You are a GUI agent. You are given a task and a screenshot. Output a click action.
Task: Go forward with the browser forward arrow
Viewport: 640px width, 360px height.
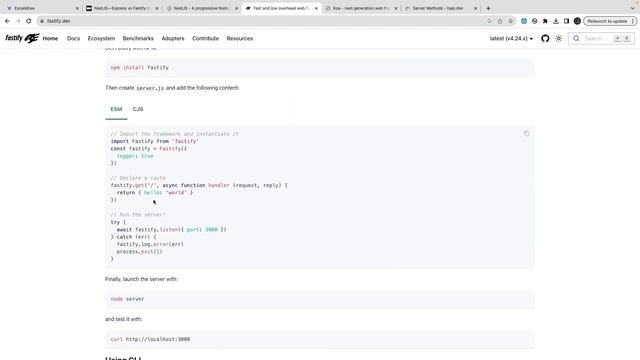pos(18,21)
